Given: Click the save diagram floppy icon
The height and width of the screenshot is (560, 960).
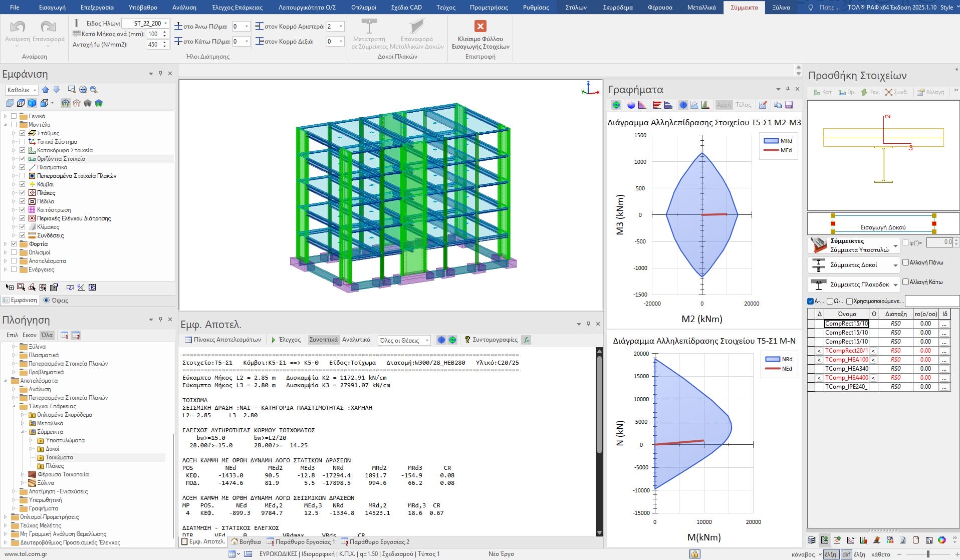Looking at the screenshot, I should [x=789, y=105].
